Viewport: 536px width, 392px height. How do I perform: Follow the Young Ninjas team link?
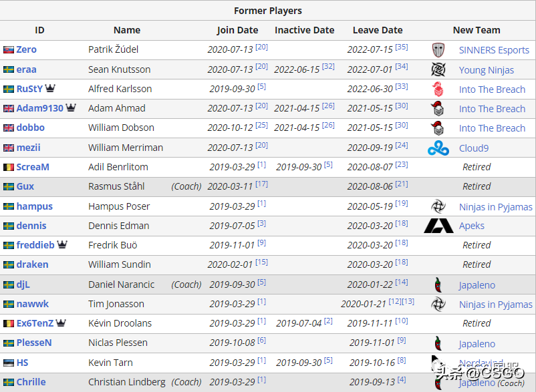coord(487,69)
